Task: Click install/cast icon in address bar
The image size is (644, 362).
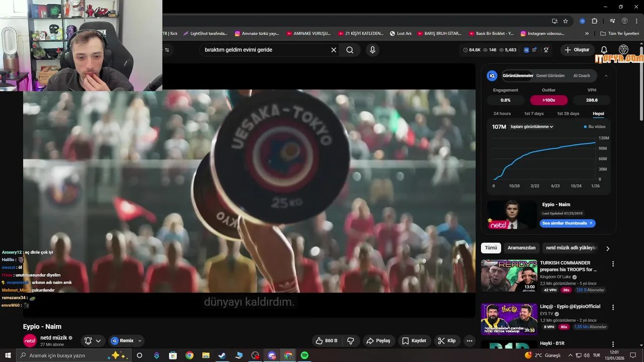Action: point(554,21)
